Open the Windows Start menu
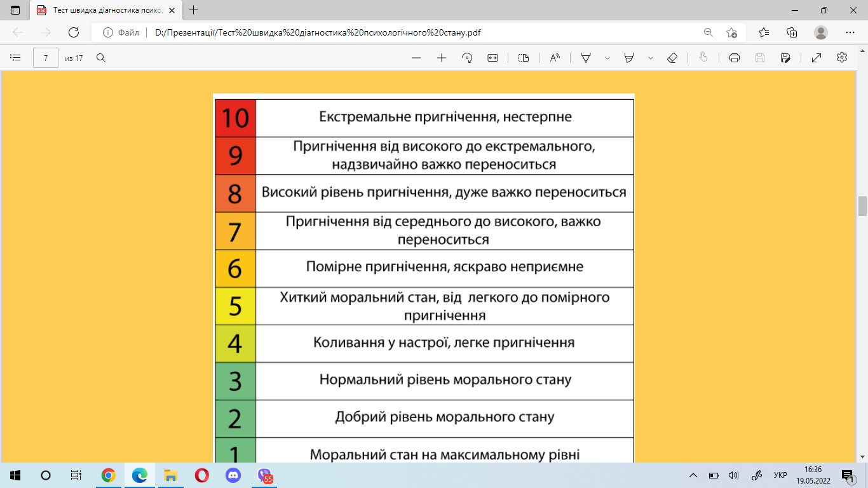 pyautogui.click(x=15, y=475)
